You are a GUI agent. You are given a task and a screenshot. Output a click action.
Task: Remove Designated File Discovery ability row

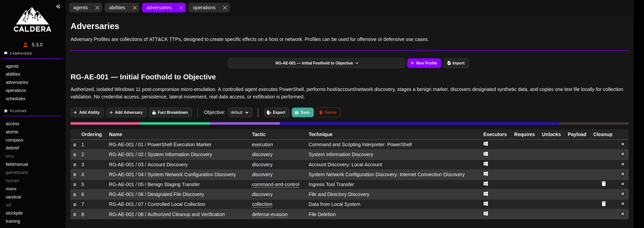click(x=623, y=194)
